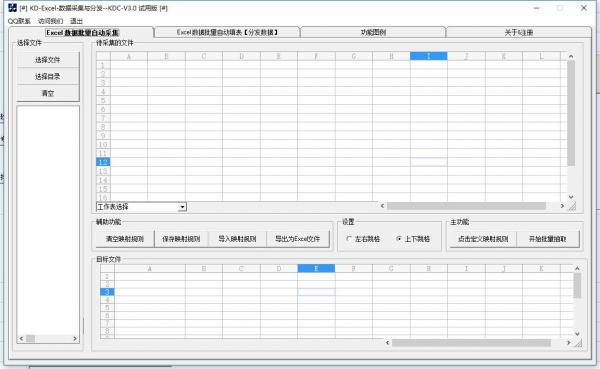Image resolution: width=600 pixels, height=369 pixels.
Task: Open the QQ联系 menu
Action: point(19,21)
